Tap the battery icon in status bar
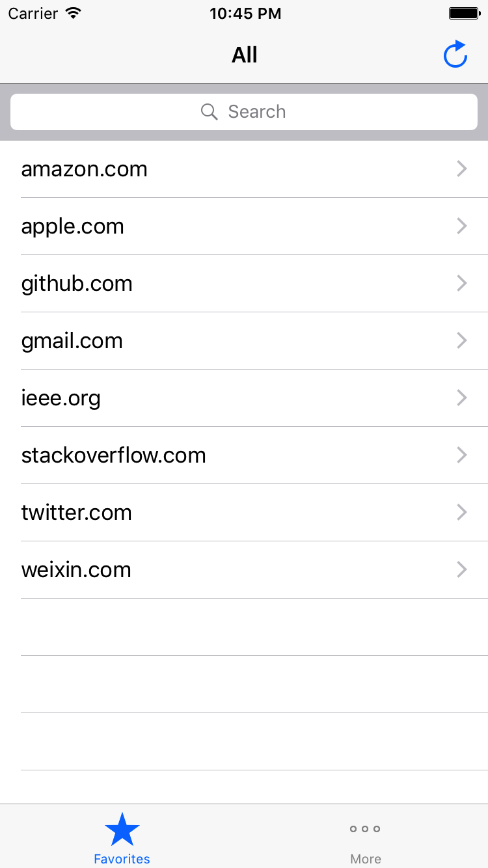This screenshot has width=488, height=868. click(464, 14)
